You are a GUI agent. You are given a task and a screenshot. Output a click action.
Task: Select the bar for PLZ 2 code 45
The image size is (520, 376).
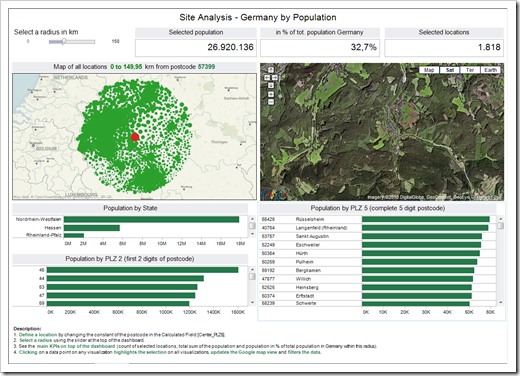coord(142,270)
